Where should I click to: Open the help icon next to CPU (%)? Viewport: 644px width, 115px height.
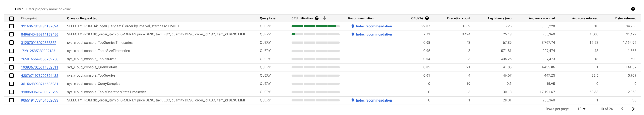point(427,18)
